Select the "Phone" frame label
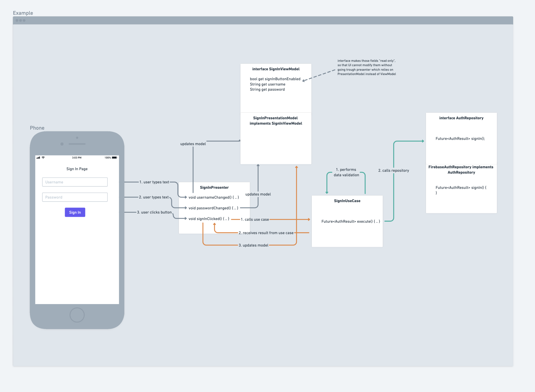The image size is (535, 392). point(37,128)
